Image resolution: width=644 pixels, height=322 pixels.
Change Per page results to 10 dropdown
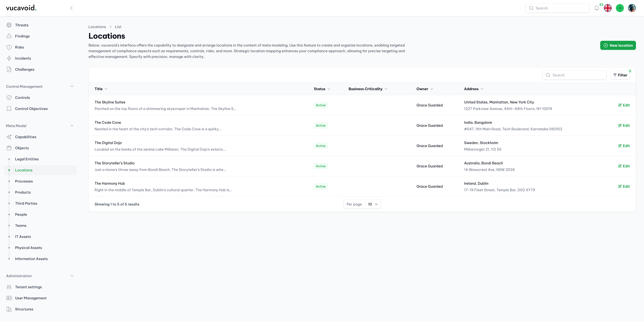372,204
